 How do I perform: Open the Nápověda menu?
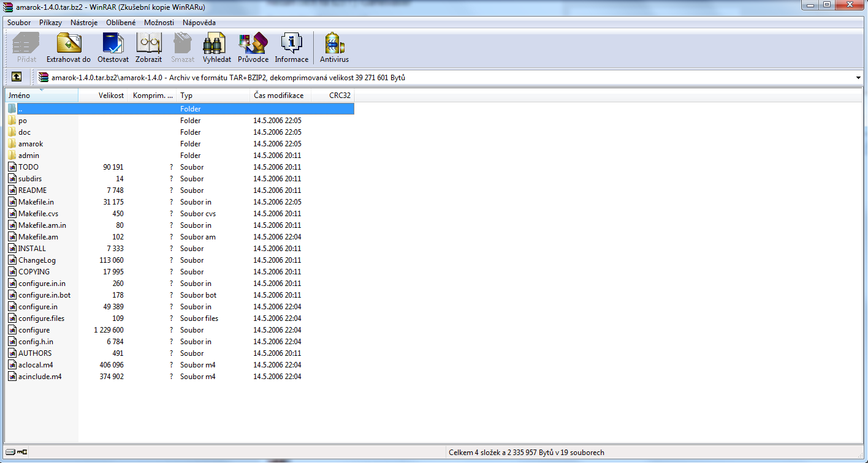[x=199, y=23]
